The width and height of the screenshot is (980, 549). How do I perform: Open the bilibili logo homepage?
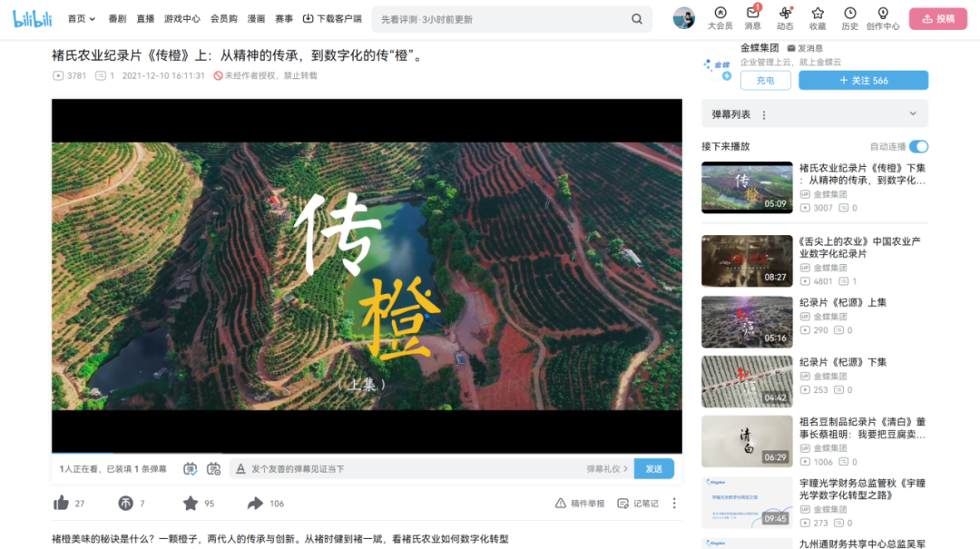[33, 19]
